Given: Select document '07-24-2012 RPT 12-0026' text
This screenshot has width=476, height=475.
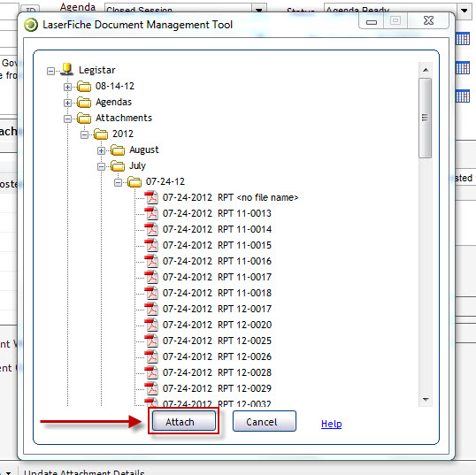Looking at the screenshot, I should [x=217, y=356].
